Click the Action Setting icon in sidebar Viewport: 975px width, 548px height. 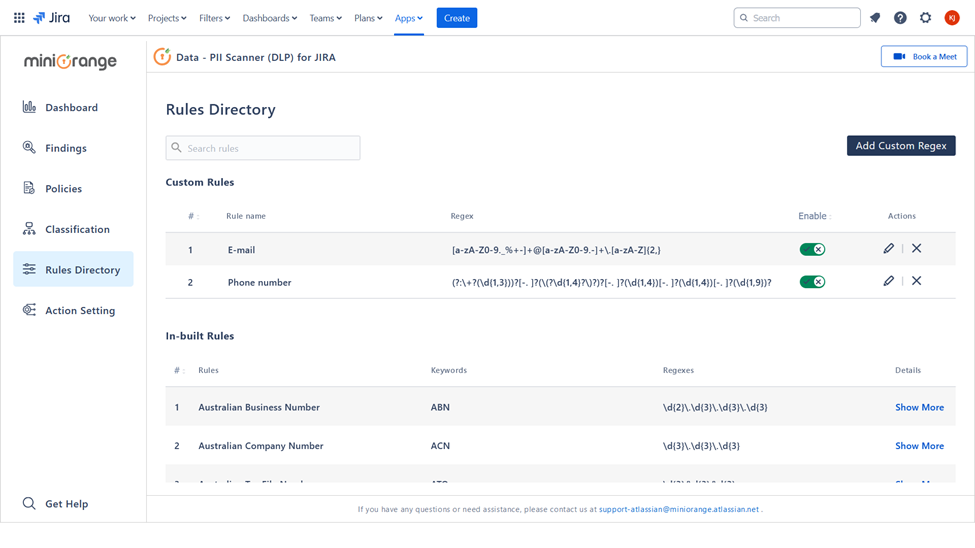29,310
